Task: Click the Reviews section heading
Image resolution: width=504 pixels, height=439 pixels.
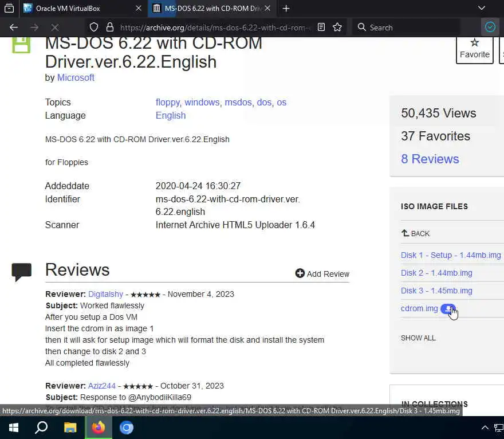Action: 77,269
